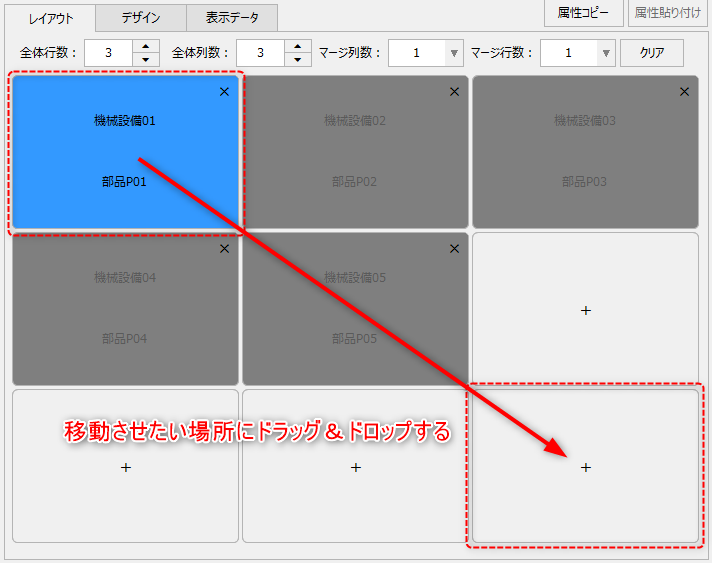Delete the 機械設備03 cell via X icon
The width and height of the screenshot is (712, 563).
684,92
